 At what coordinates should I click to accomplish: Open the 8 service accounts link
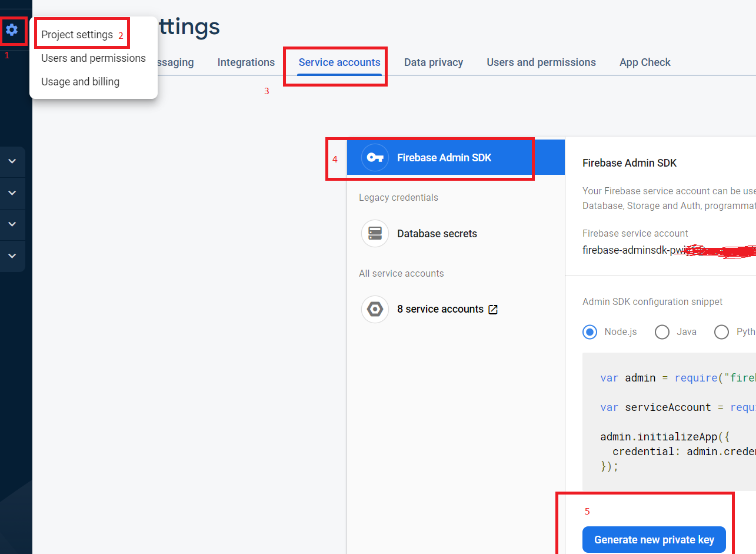click(x=441, y=308)
